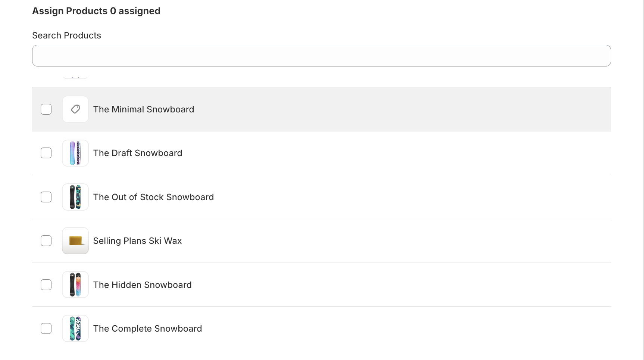
Task: Click the "The Minimal Snowboard" product name
Action: click(x=144, y=109)
